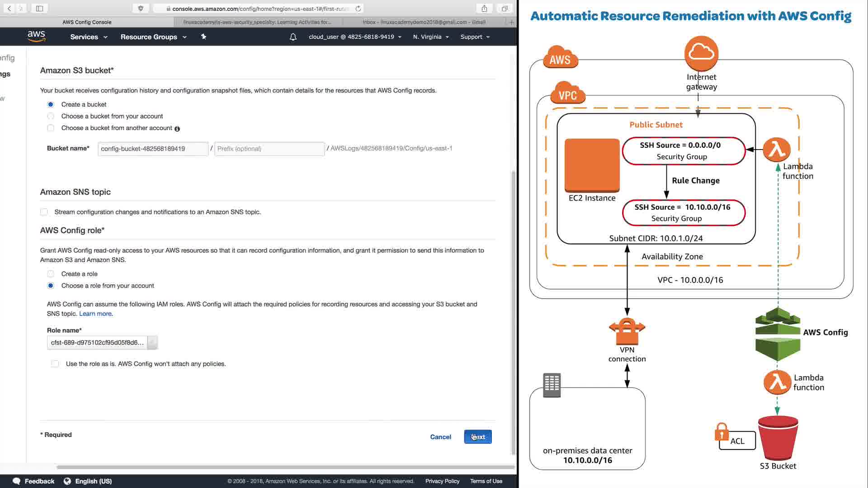The height and width of the screenshot is (488, 868).
Task: Click the privacy shield icon
Action: click(141, 8)
